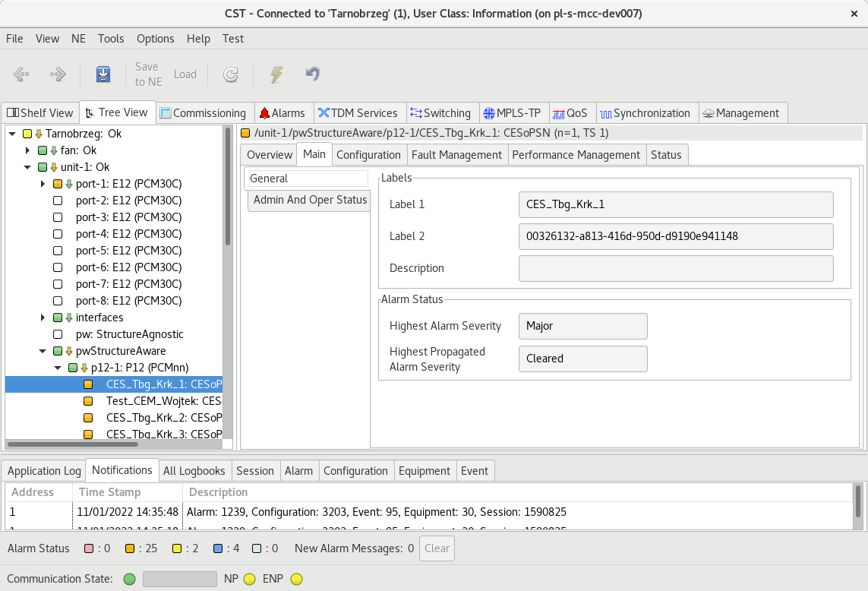Select Admin And Oper Status section
This screenshot has width=868, height=591.
point(310,200)
